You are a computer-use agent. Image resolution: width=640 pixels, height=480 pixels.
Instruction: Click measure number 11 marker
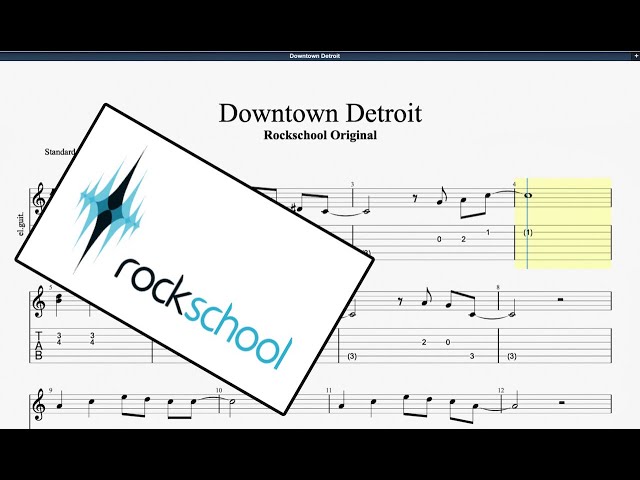coord(329,390)
